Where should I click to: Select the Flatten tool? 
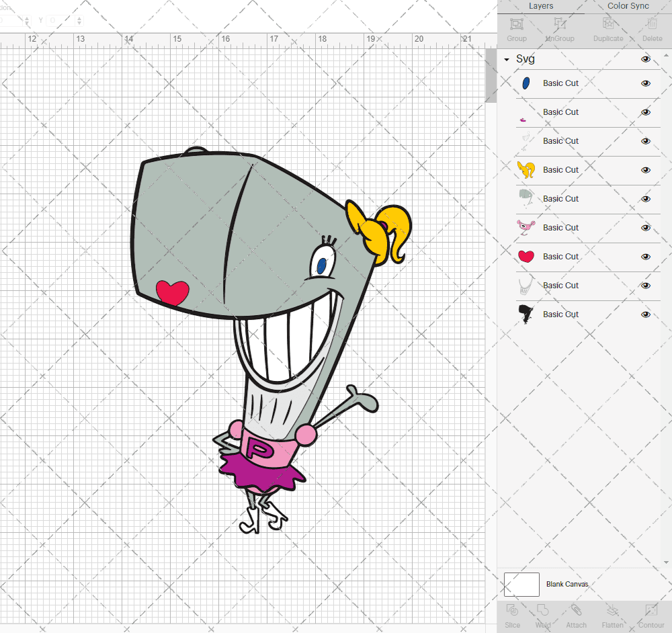click(612, 610)
